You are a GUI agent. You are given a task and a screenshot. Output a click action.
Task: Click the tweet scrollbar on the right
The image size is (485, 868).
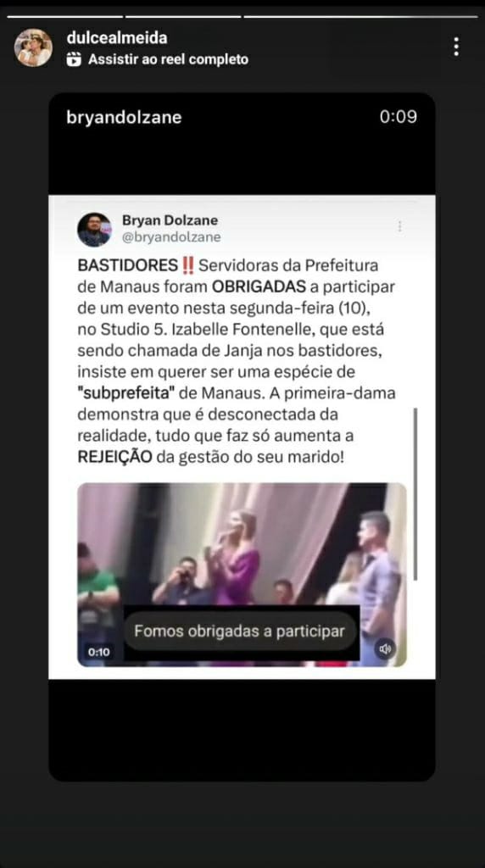click(x=415, y=494)
